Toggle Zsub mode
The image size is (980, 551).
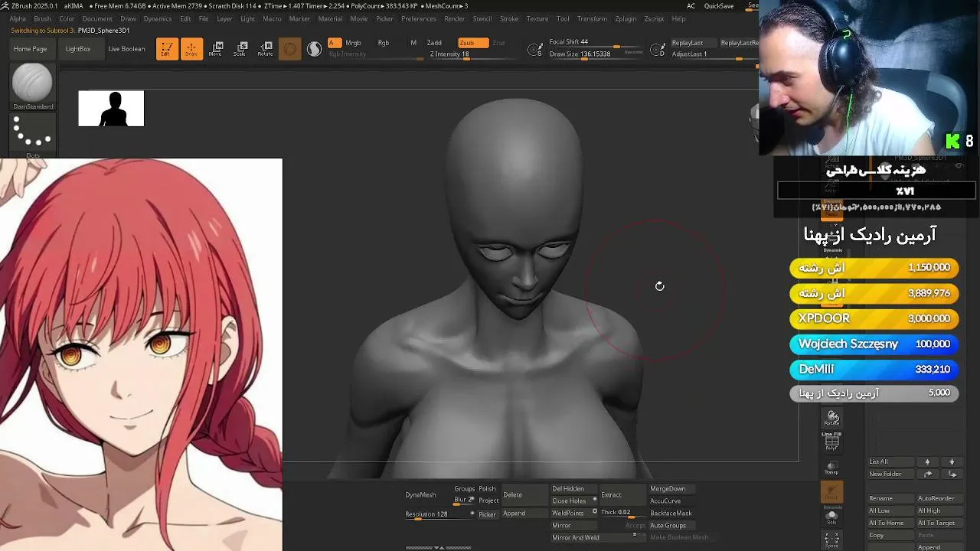click(x=472, y=43)
